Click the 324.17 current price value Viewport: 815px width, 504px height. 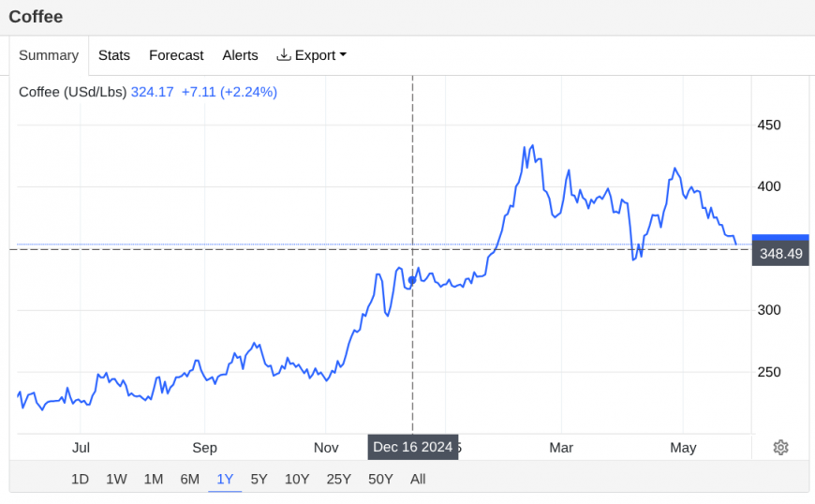(x=153, y=92)
